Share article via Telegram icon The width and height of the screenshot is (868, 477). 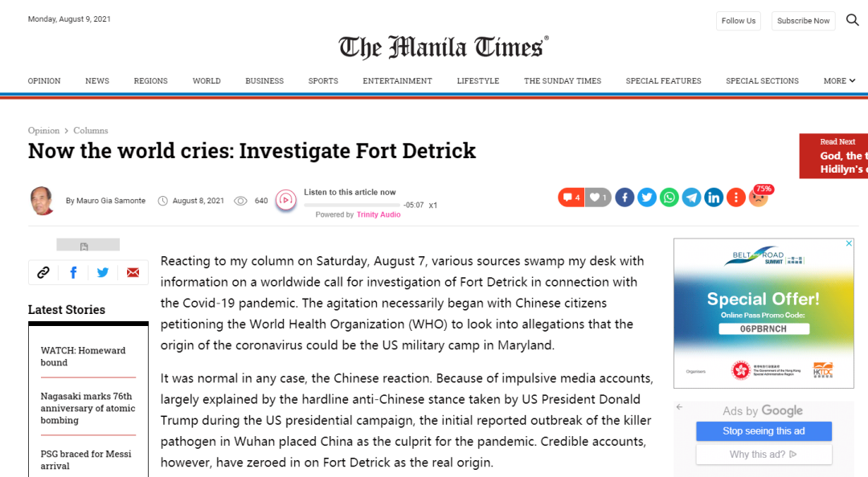pyautogui.click(x=691, y=197)
